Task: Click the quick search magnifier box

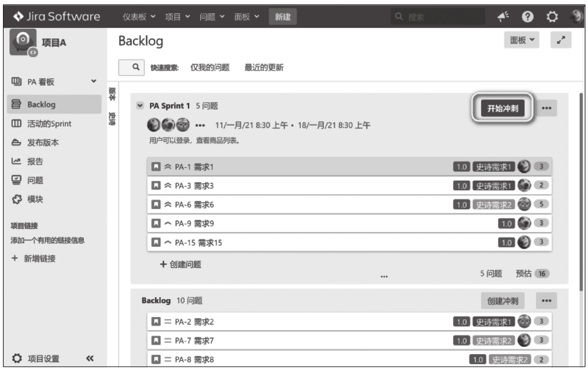Action: pyautogui.click(x=131, y=67)
